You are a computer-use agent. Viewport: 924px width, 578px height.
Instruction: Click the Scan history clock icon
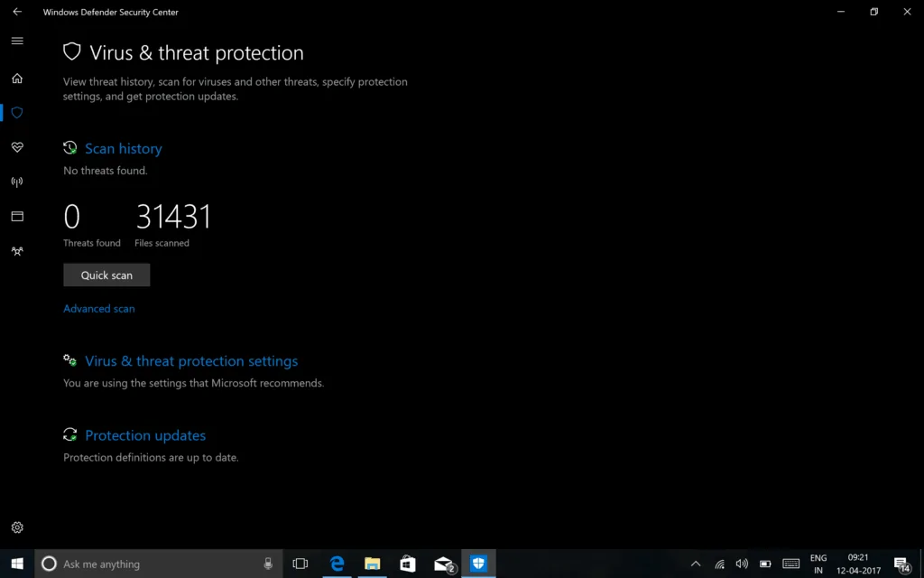click(70, 148)
